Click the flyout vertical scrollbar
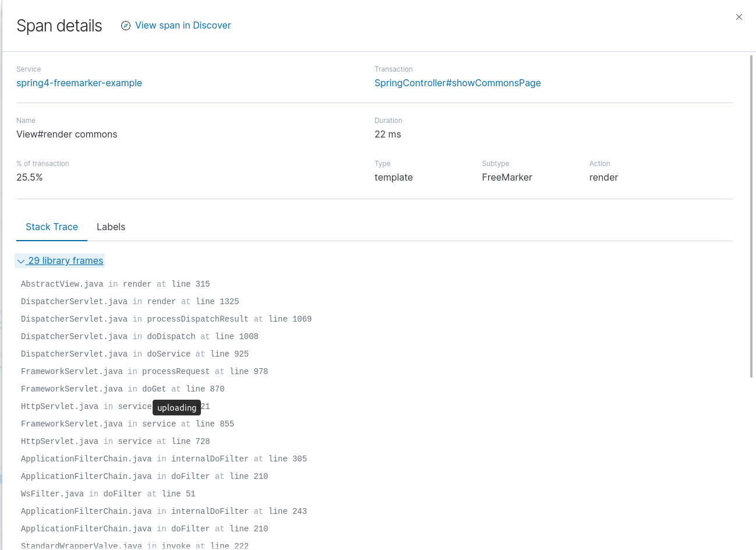 [x=751, y=216]
